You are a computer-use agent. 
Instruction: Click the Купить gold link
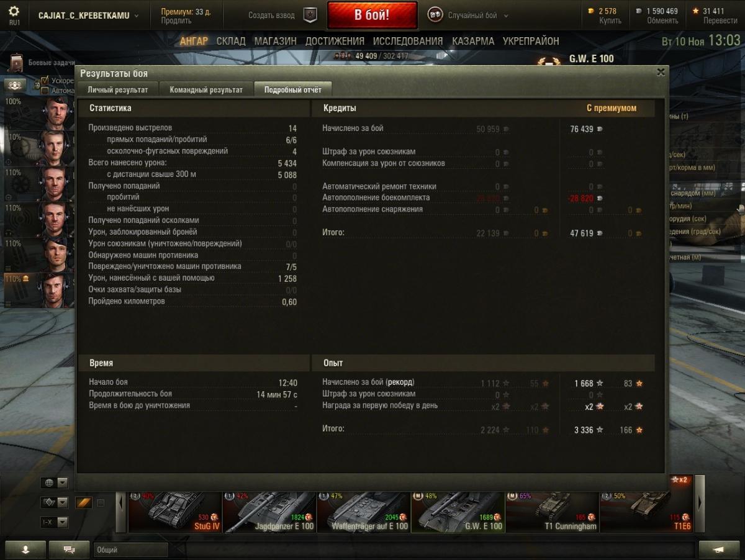(x=610, y=20)
